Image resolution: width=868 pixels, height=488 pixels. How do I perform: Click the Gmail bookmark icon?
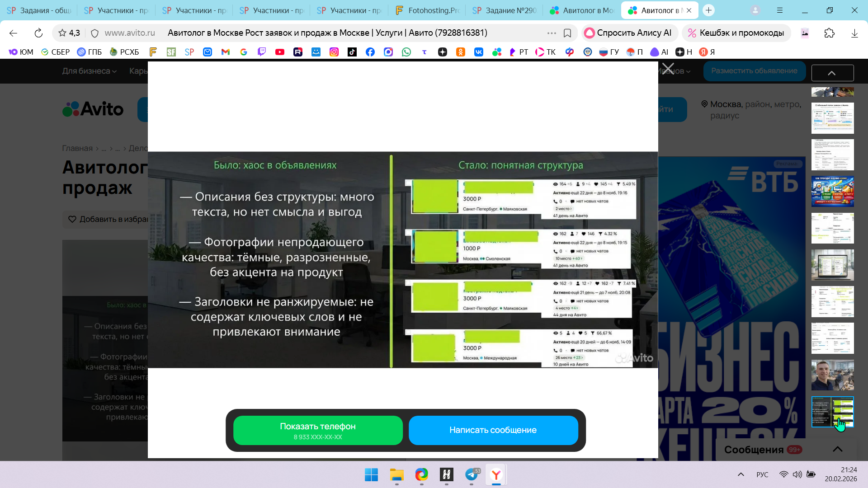click(x=226, y=52)
